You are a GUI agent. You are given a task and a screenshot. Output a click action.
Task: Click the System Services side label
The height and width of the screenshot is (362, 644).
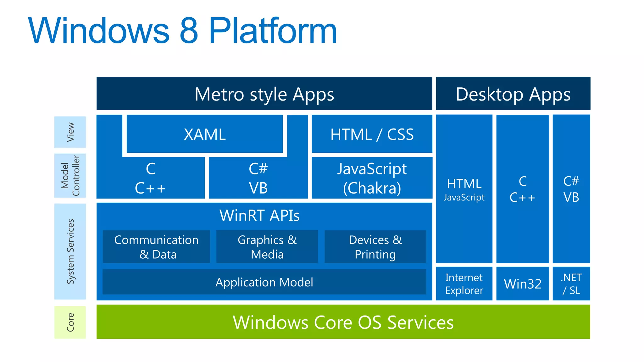click(70, 251)
